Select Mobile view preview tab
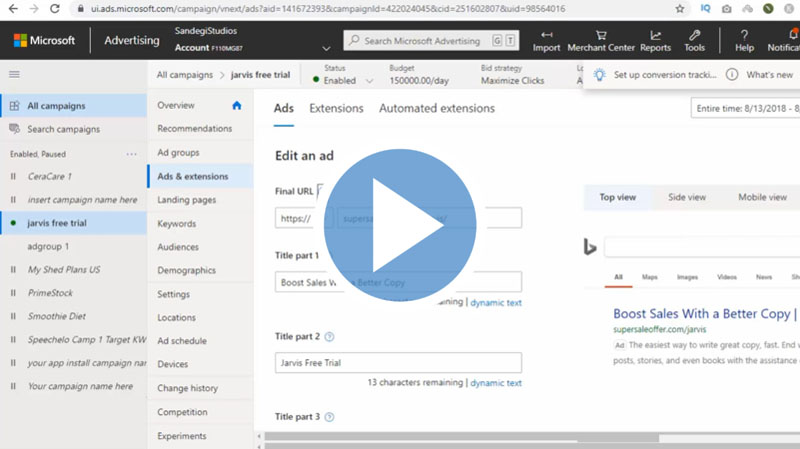Image resolution: width=800 pixels, height=449 pixels. (762, 197)
